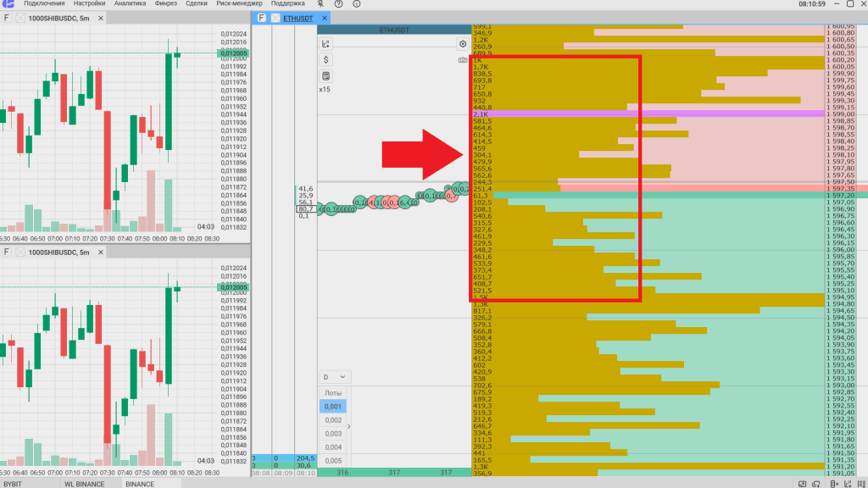Switch to the WL BINANCE workspace tab
This screenshot has width=868, height=488.
coord(84,484)
